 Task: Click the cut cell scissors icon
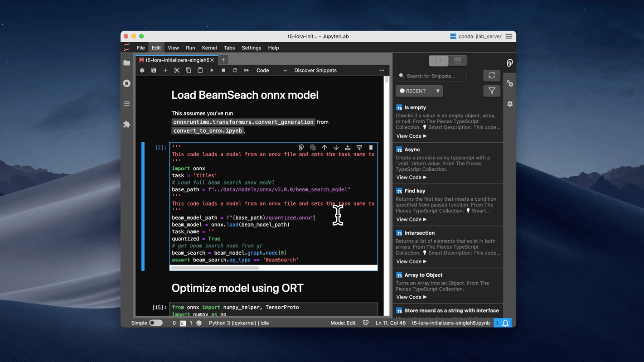coord(177,70)
